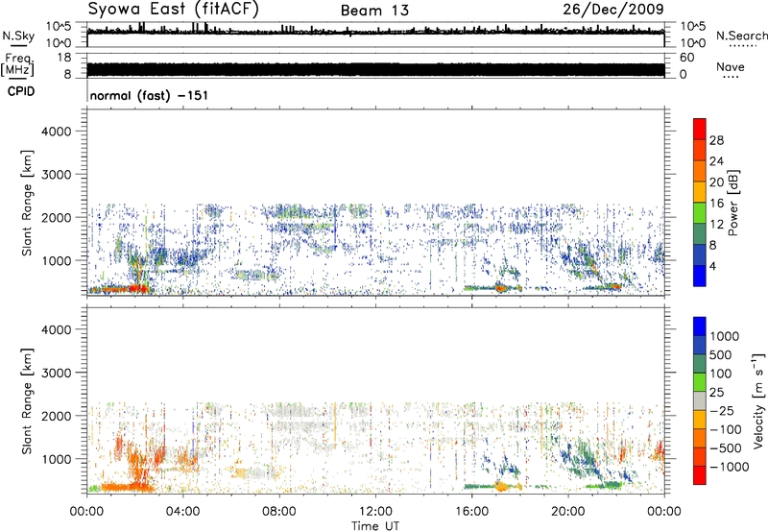
Task: Click the 'N.Search' legend label
Action: (x=741, y=36)
